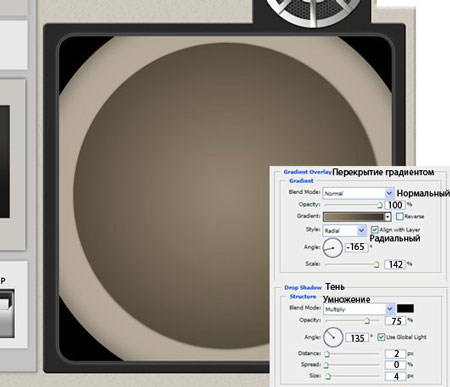Open the gradient picker arrow
Screen dimensions: 450x387
point(388,217)
